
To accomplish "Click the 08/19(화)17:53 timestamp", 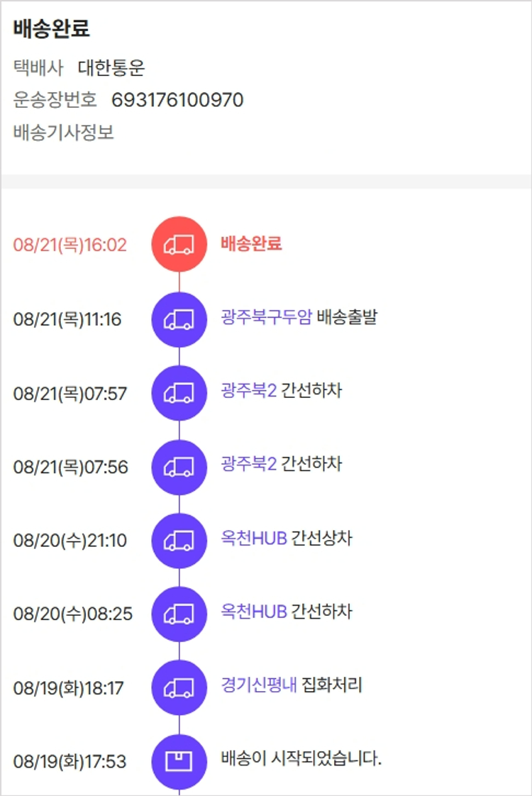I will pyautogui.click(x=70, y=762).
